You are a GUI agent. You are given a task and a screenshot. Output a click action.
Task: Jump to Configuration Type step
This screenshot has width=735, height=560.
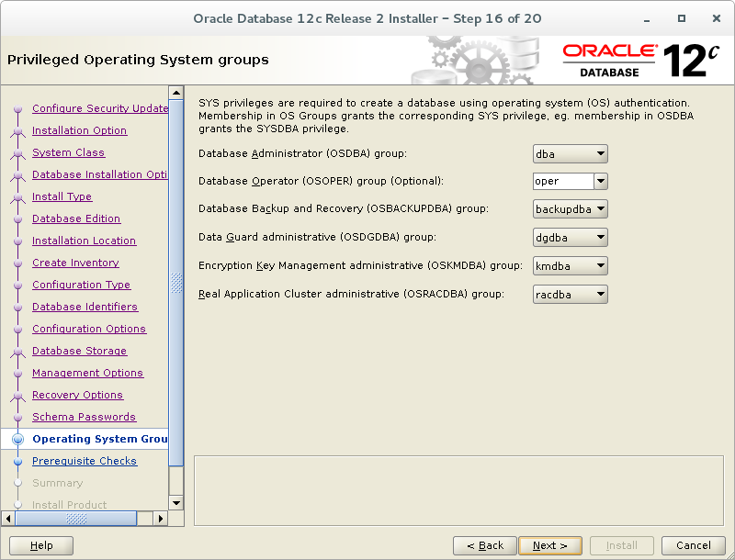point(81,285)
